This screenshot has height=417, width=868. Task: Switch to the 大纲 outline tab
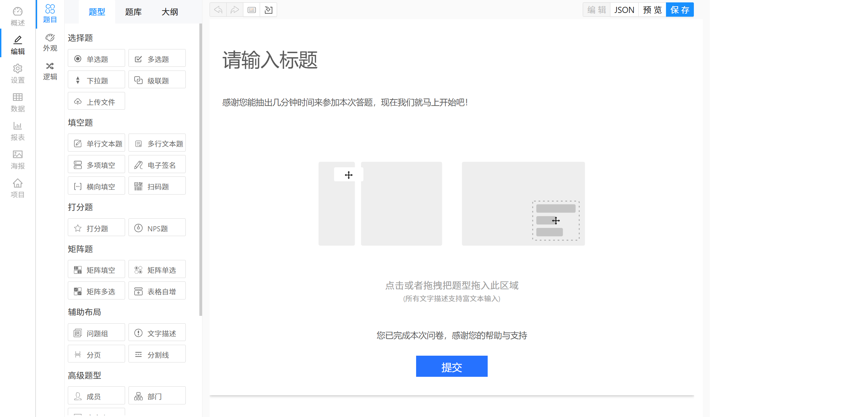pos(170,12)
